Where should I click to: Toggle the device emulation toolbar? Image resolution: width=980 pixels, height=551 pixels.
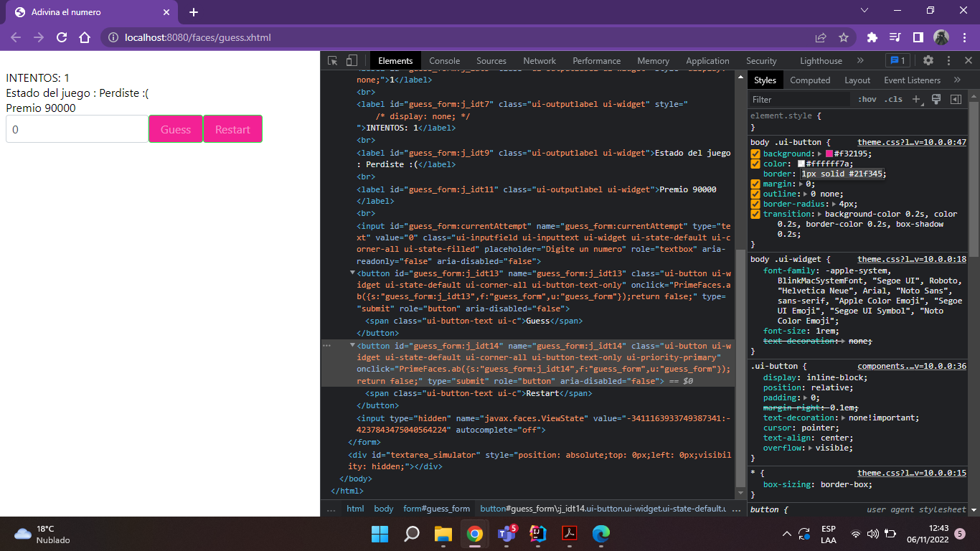[352, 60]
